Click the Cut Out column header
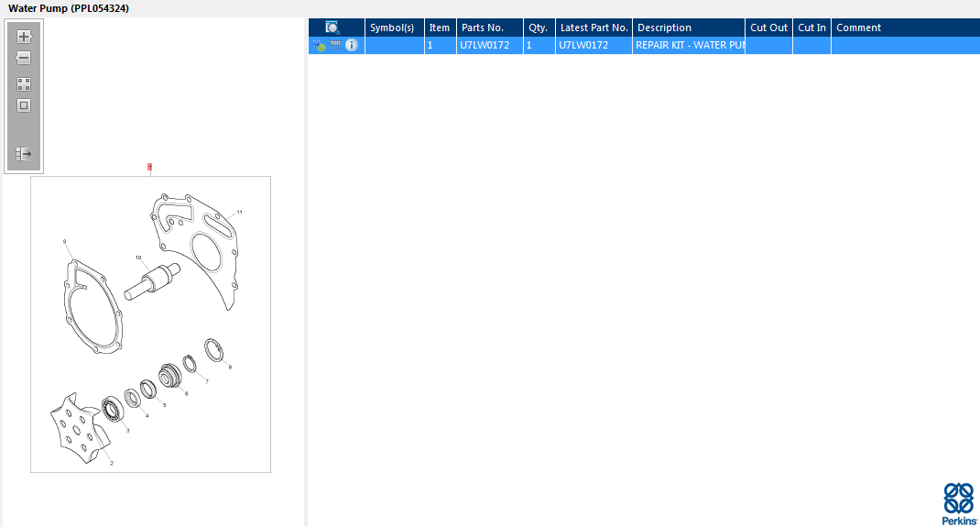980x527 pixels. tap(768, 27)
